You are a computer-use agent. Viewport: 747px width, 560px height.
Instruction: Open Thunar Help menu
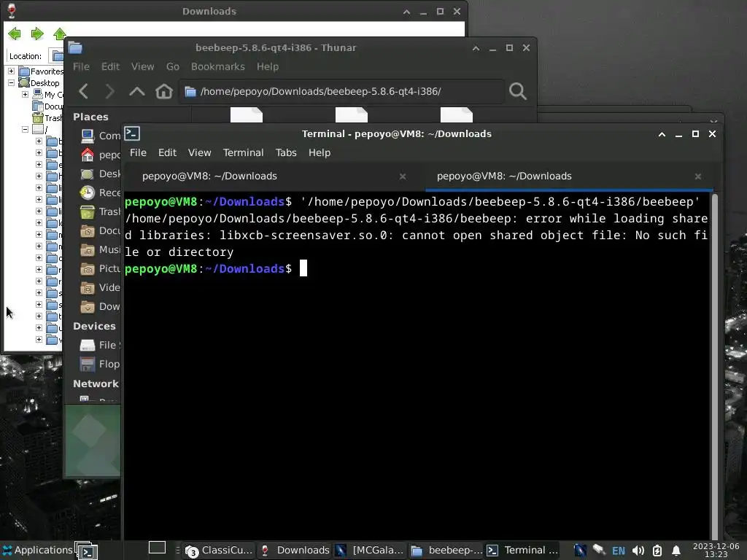[x=267, y=66]
